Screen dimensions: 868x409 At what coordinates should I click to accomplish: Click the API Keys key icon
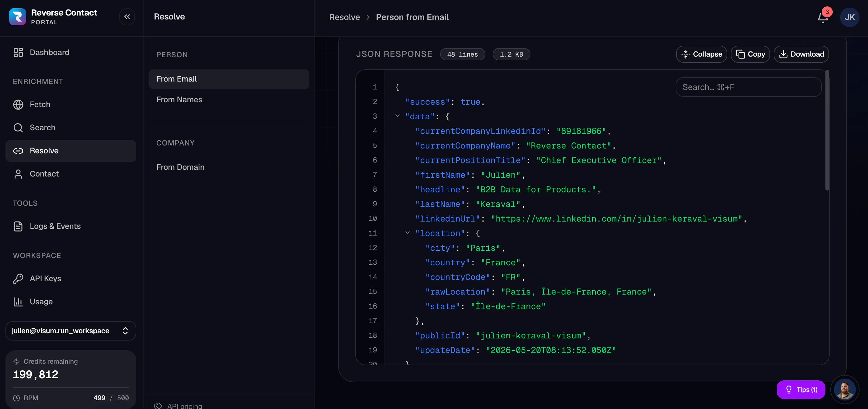coord(18,278)
